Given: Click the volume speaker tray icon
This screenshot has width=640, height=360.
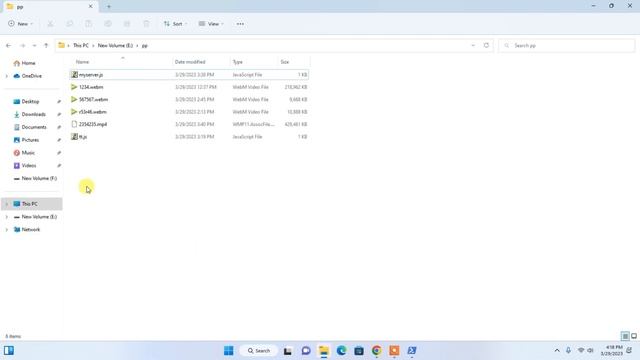Looking at the screenshot, I should coord(590,351).
